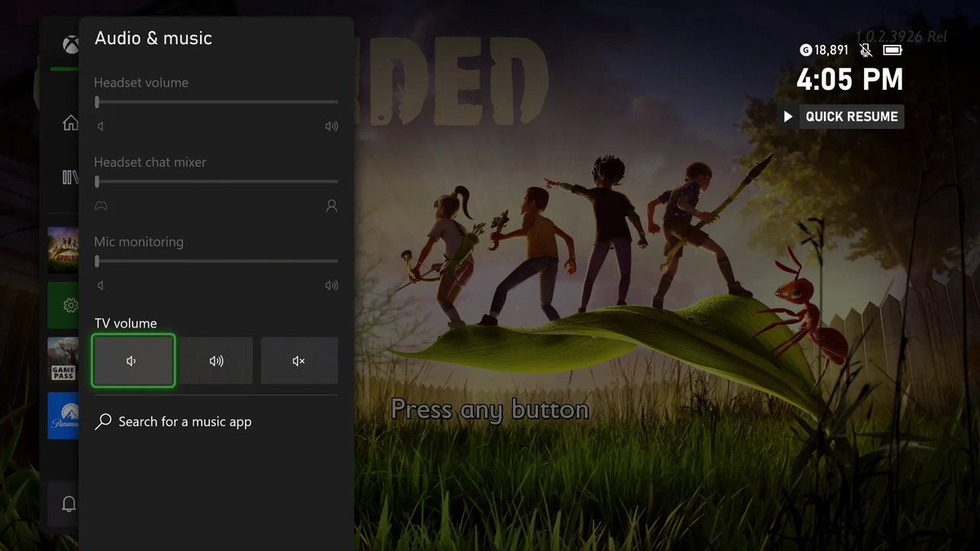Open the Game Pass tile
The image size is (980, 551).
[64, 360]
